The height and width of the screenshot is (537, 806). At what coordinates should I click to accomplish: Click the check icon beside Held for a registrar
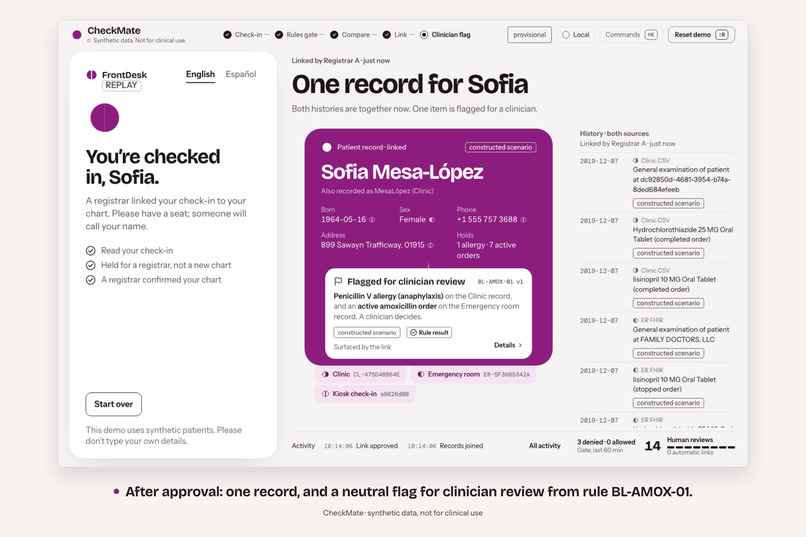(90, 265)
